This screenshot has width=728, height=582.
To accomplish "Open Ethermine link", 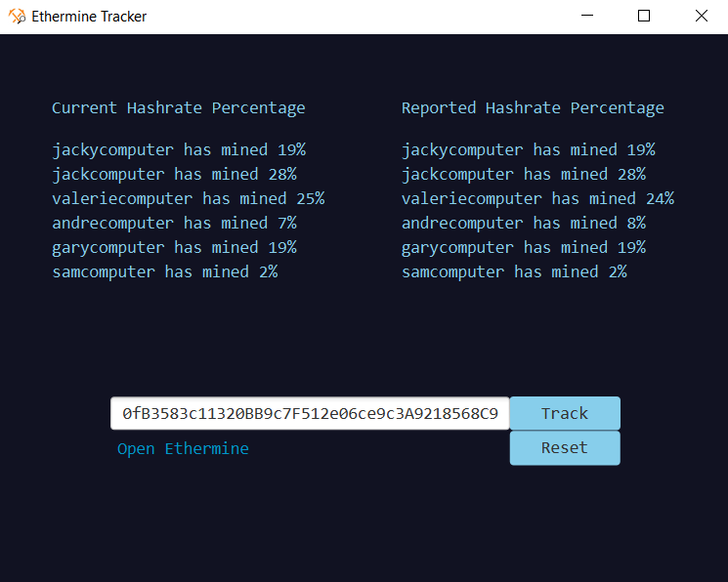I will click(183, 449).
